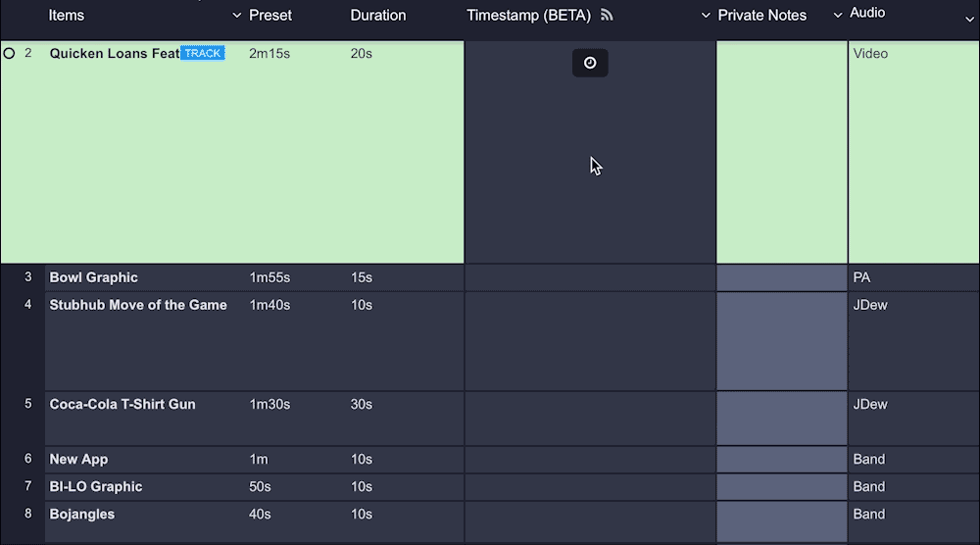Click the 1m55s preset for Bowl Graphic
Viewport: 980px width, 545px height.
[x=269, y=277]
